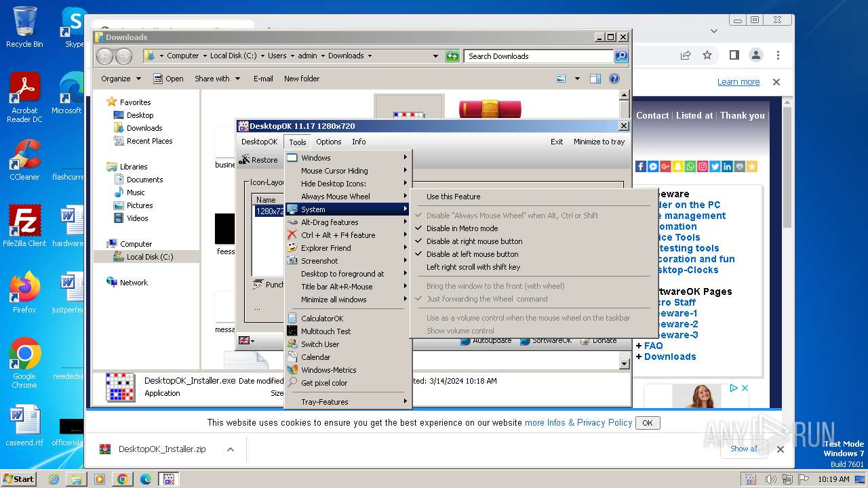This screenshot has width=868, height=488.
Task: Open DesktopOK_Installer.zip download options chevron
Action: [231, 449]
